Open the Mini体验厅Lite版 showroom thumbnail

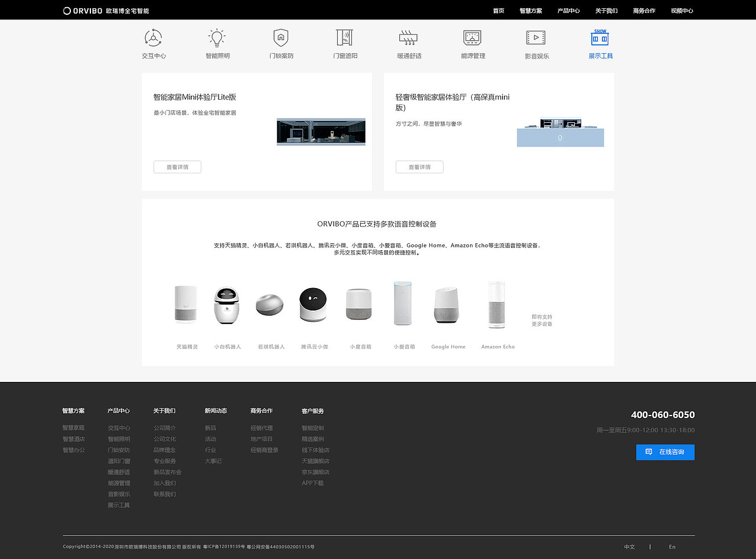(321, 132)
